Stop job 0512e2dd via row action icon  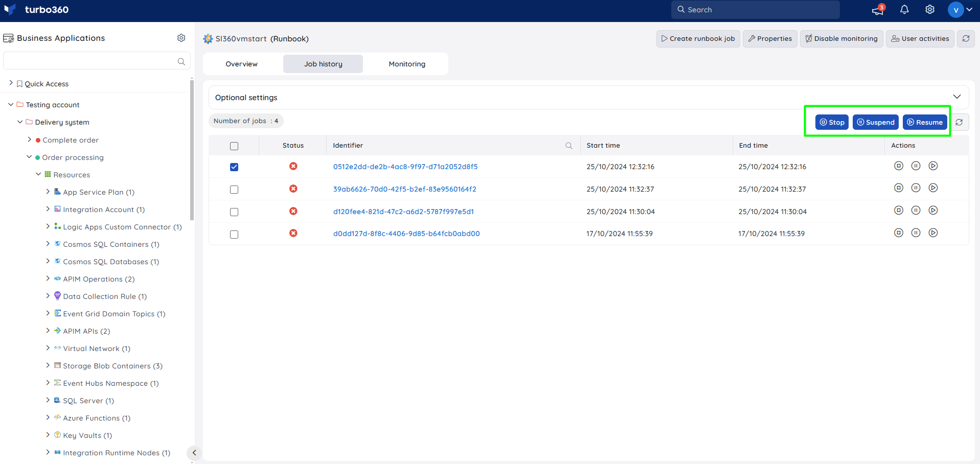899,166
